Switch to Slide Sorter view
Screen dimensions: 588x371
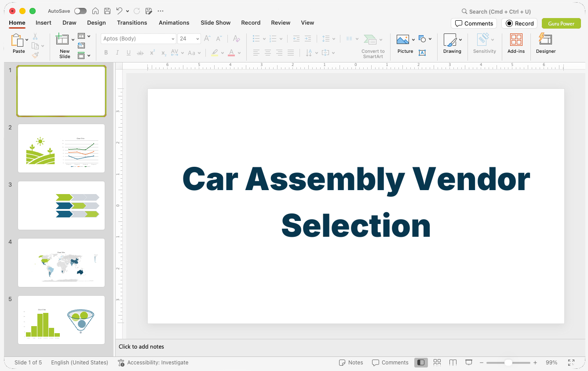coord(437,363)
